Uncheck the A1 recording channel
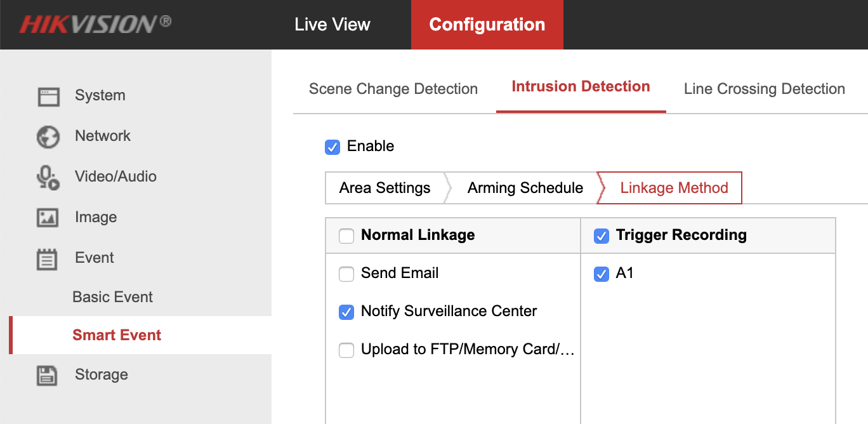868x424 pixels. pos(602,274)
